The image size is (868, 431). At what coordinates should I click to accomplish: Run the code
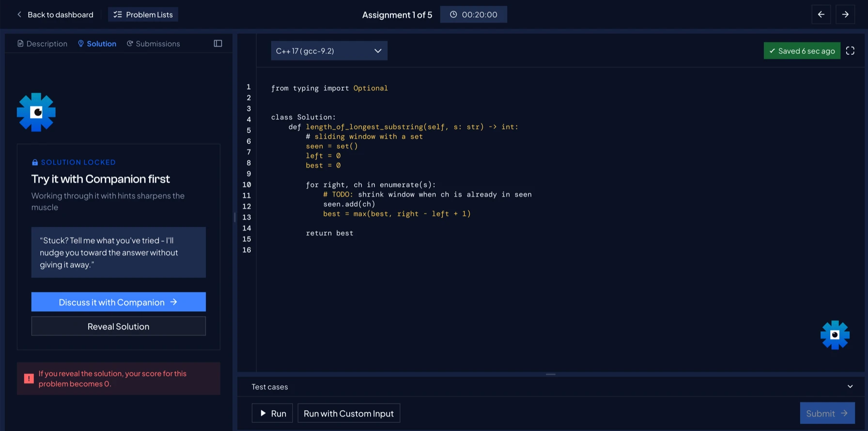coord(272,413)
